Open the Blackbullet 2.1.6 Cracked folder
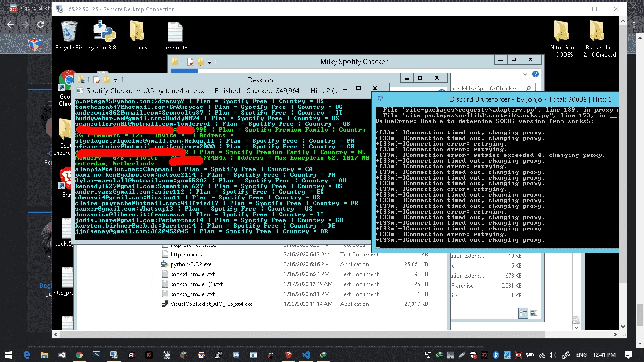This screenshot has width=644, height=362. coord(600,39)
